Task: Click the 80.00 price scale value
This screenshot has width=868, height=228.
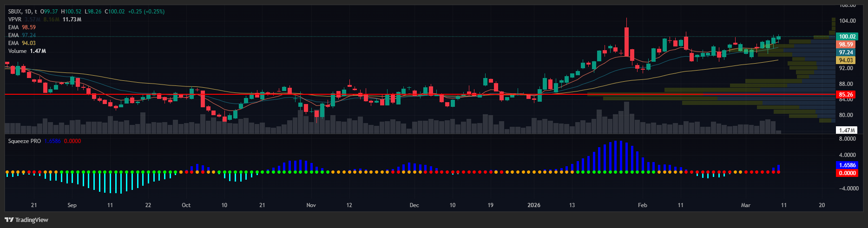Action: pos(846,115)
